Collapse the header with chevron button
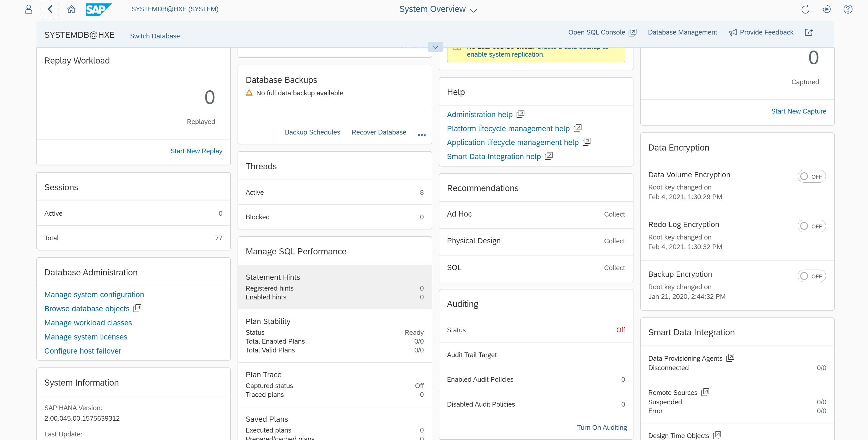 pyautogui.click(x=435, y=47)
